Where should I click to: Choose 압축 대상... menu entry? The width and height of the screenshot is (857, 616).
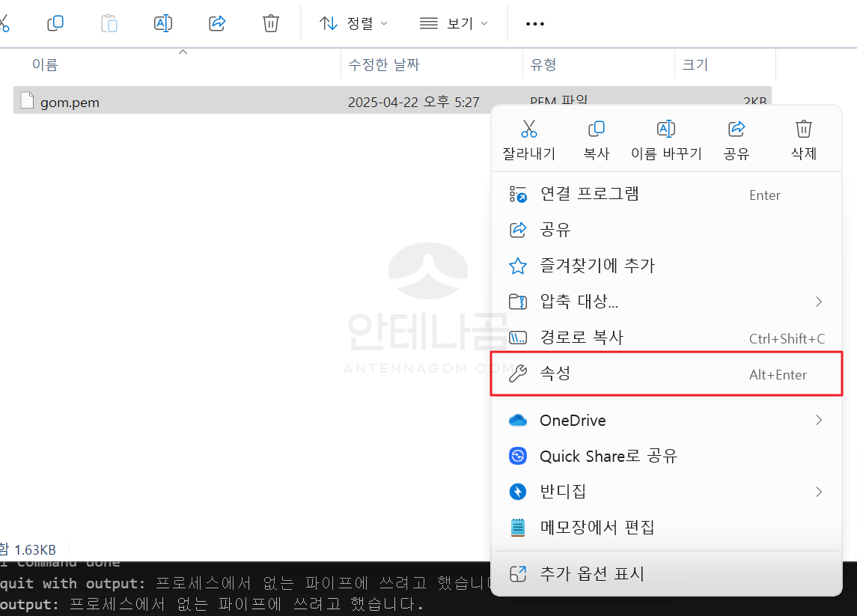666,301
